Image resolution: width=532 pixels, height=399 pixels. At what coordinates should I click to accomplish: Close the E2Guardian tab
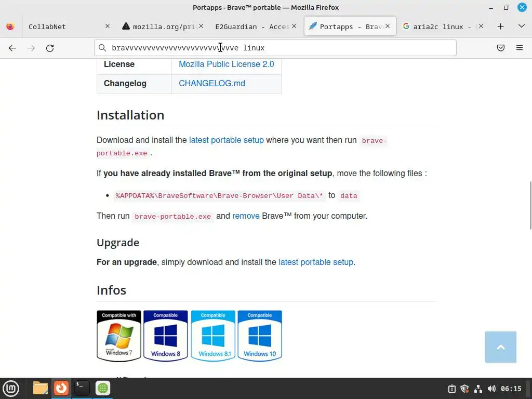point(294,26)
